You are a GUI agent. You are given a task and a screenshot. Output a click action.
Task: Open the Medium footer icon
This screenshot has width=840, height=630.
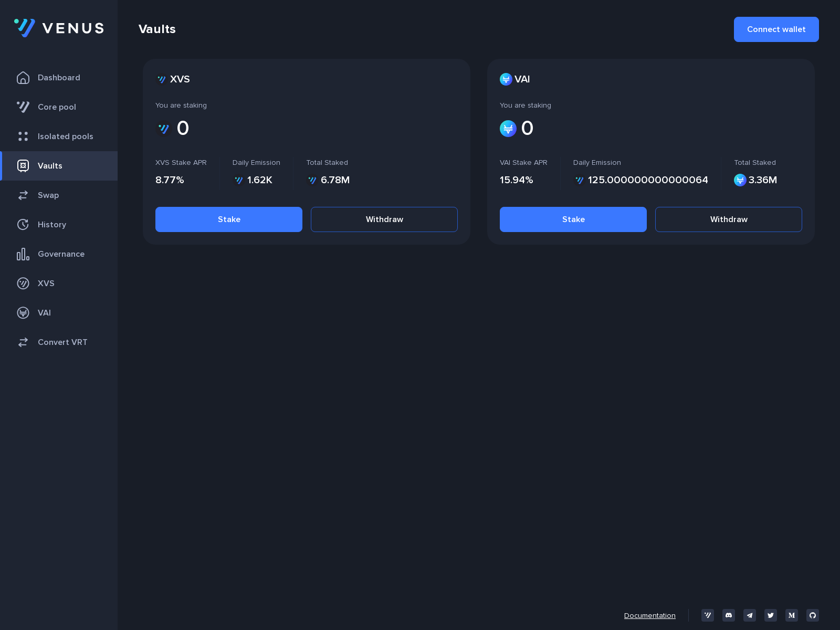(792, 615)
